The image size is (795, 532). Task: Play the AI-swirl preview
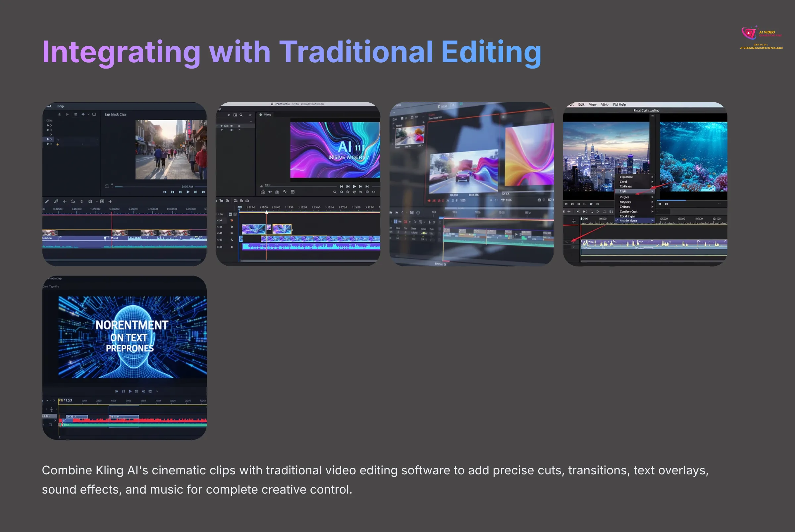point(354,186)
